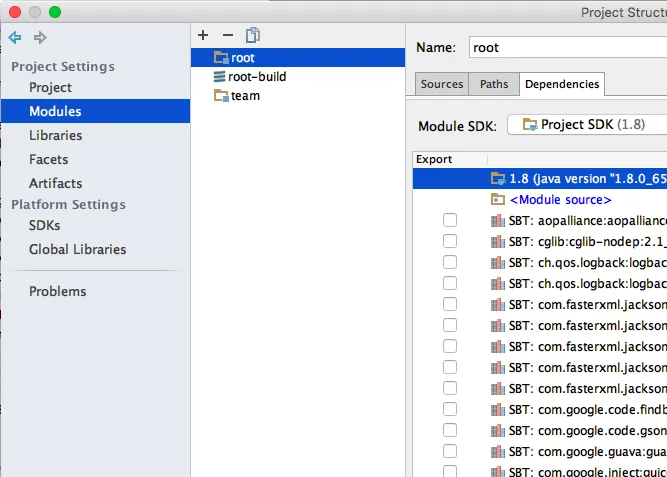Click library icon for com.google.code.gson

[498, 430]
